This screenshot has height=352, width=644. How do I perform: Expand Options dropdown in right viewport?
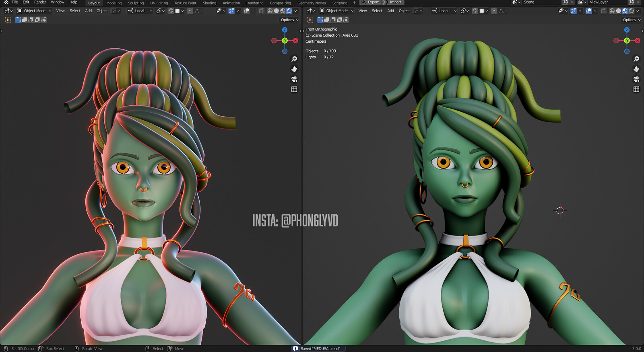point(632,20)
